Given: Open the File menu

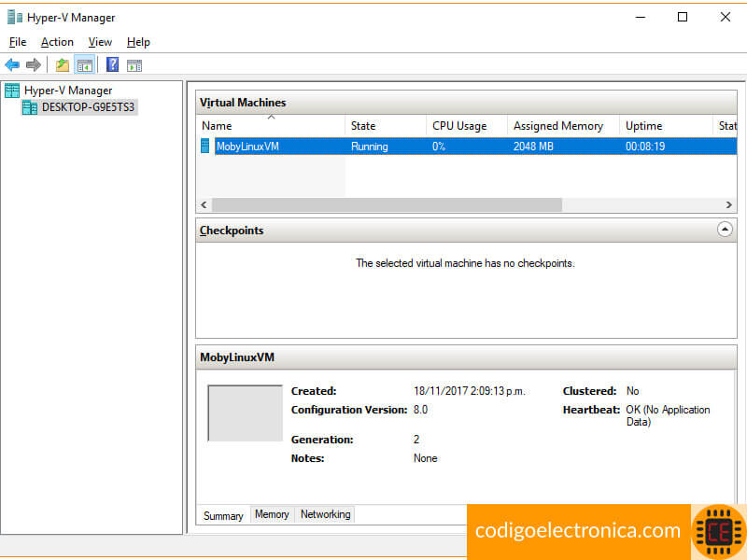Looking at the screenshot, I should pyautogui.click(x=18, y=42).
